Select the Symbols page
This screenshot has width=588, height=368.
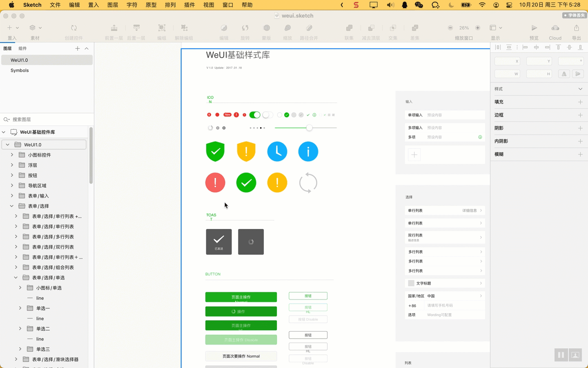(x=47, y=70)
